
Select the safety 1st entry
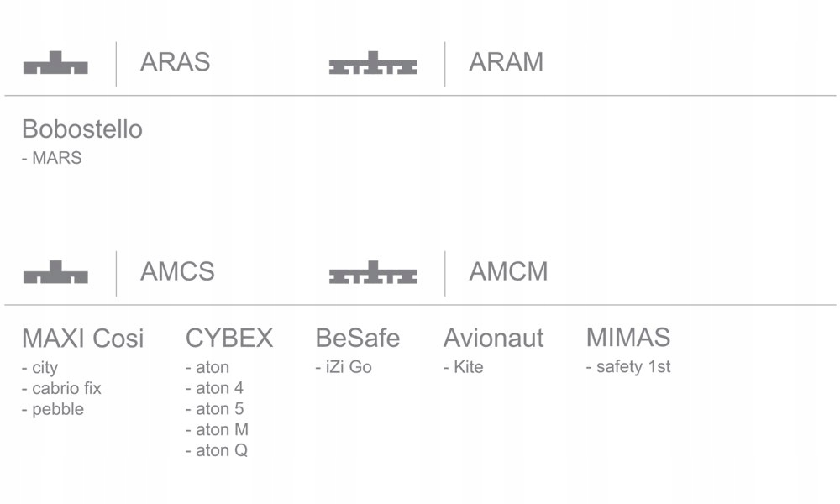[x=628, y=367]
